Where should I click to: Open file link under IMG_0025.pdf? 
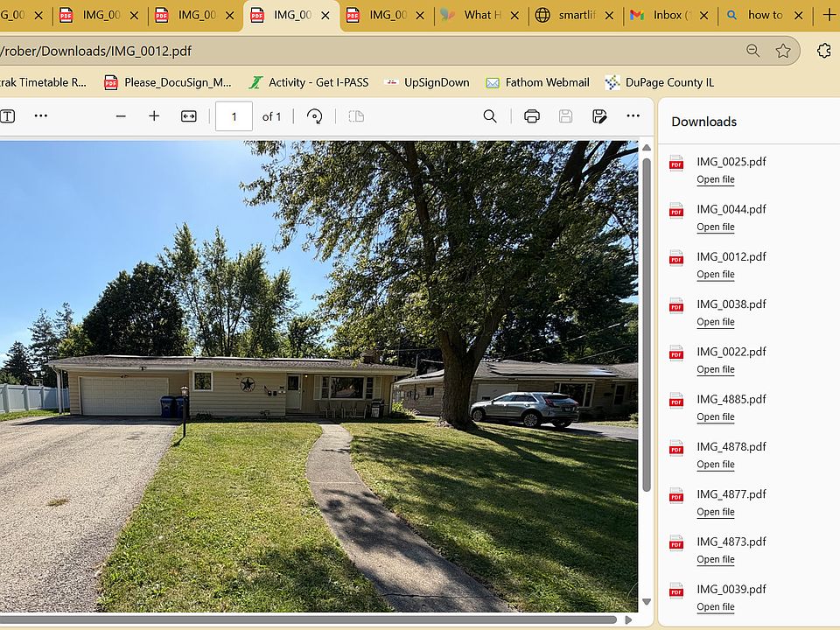[715, 179]
